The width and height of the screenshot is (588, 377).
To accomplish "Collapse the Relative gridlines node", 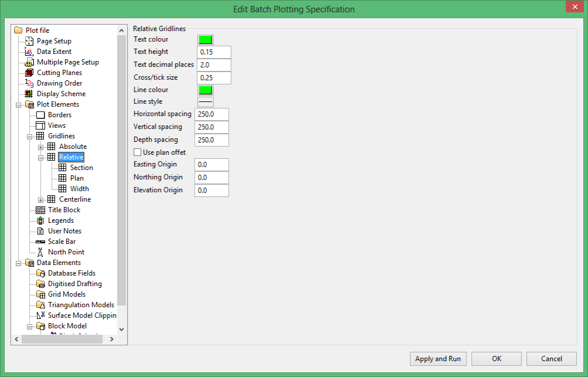I will click(x=40, y=158).
